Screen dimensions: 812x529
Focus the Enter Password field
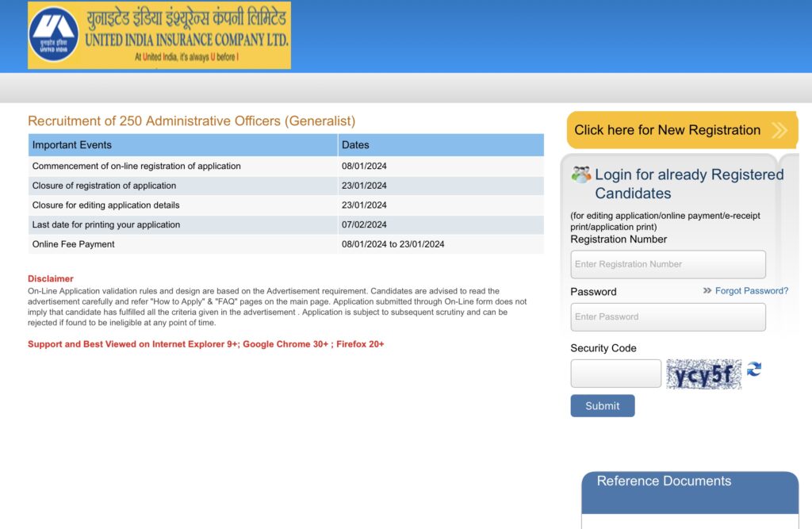(x=668, y=317)
